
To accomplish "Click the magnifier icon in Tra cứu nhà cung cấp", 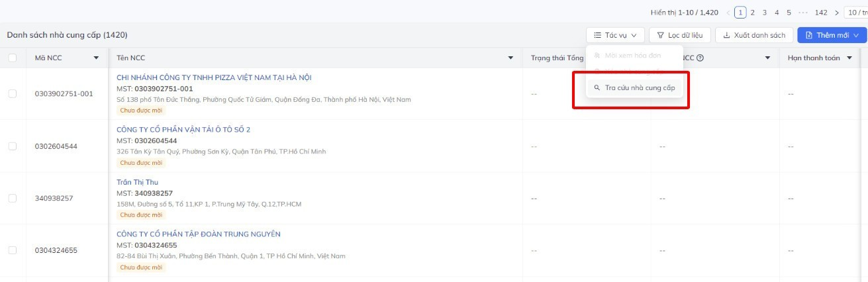I will click(597, 87).
